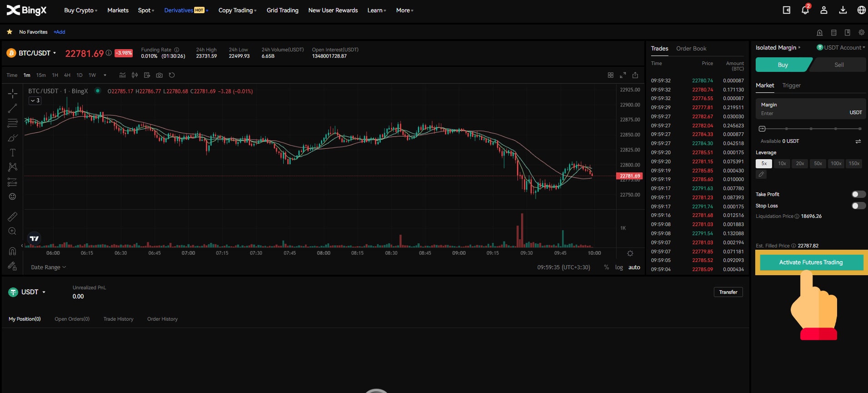Switch to Trigger order tab
Viewport: 868px width, 393px height.
(x=791, y=86)
